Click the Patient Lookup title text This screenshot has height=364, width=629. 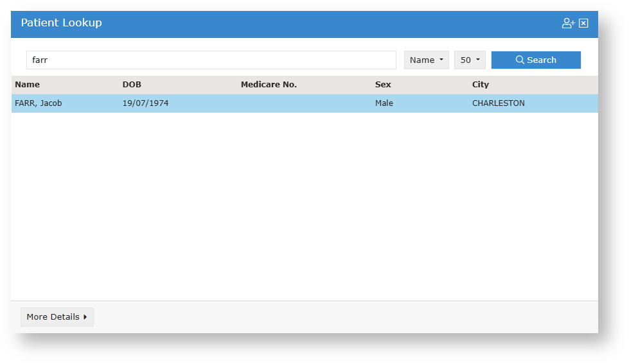[61, 23]
